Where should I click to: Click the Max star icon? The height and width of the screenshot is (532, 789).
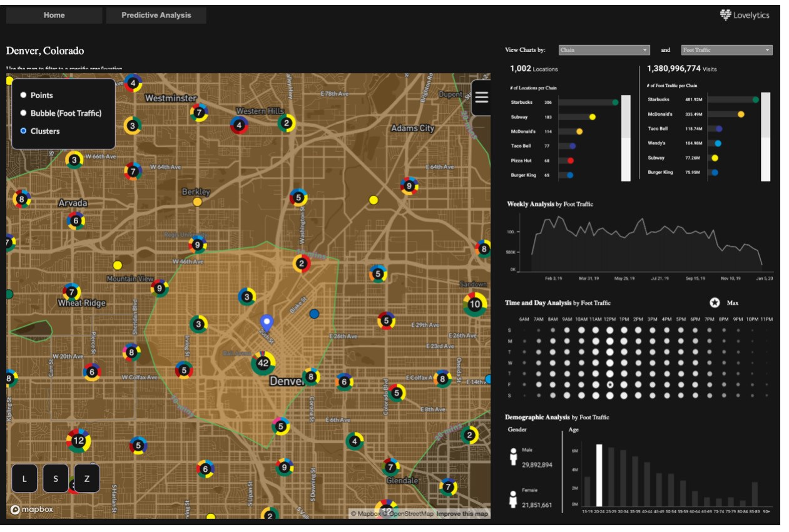(x=715, y=303)
